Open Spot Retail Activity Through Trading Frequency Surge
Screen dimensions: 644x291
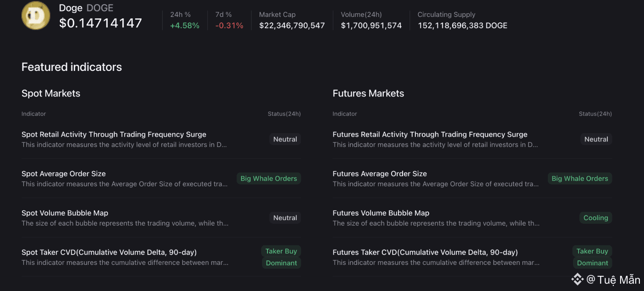(114, 135)
